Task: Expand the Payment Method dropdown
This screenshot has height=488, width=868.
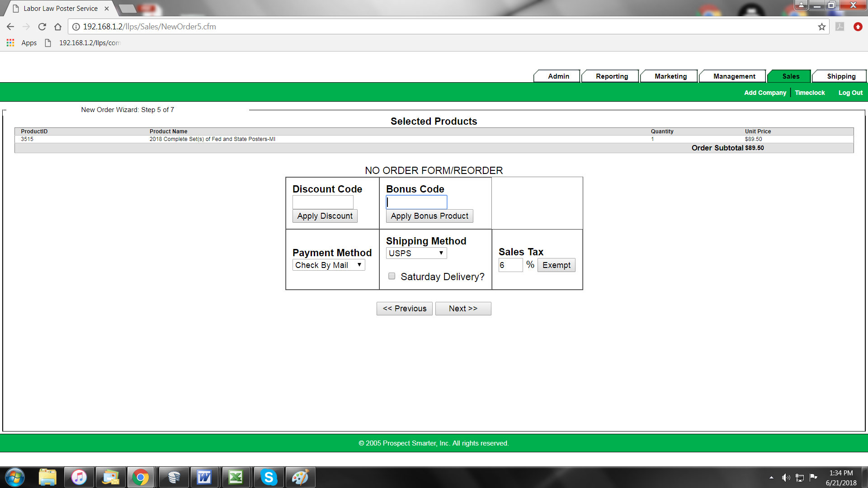Action: 329,265
